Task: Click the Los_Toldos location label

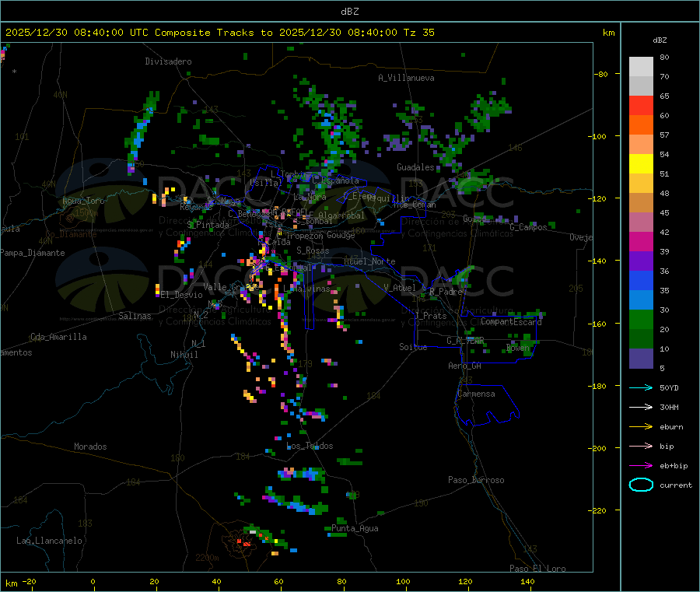Action: click(x=310, y=446)
